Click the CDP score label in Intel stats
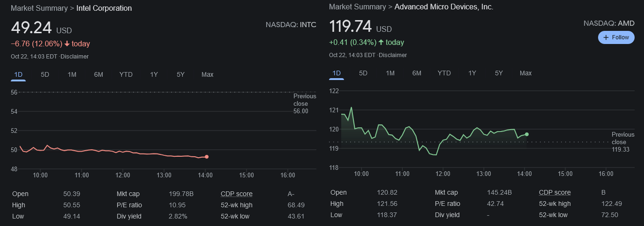The image size is (644, 226). coord(237,194)
